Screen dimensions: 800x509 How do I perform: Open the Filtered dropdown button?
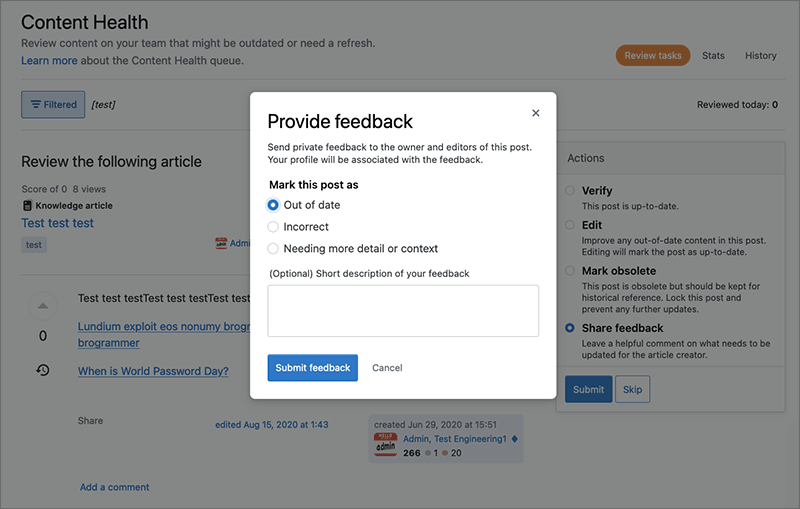(x=53, y=105)
